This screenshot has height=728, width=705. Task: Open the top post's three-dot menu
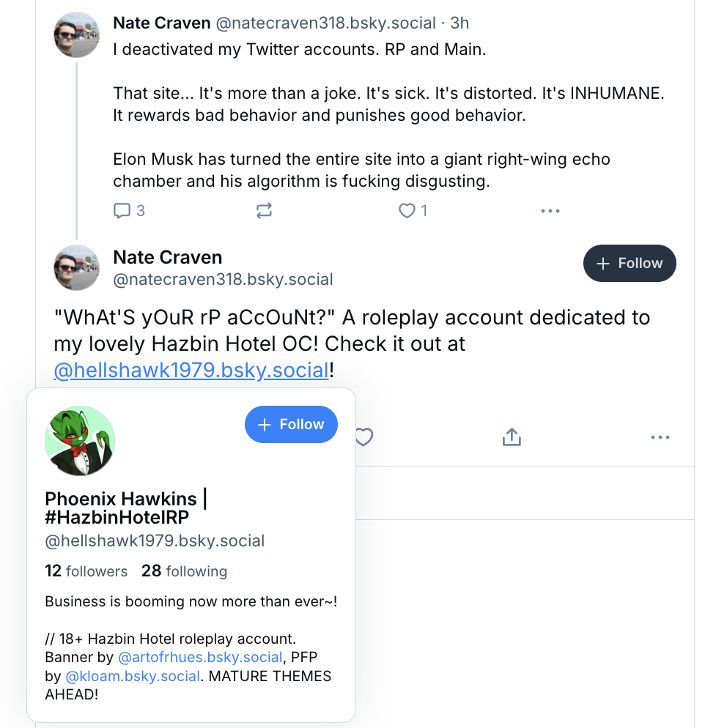tap(550, 211)
